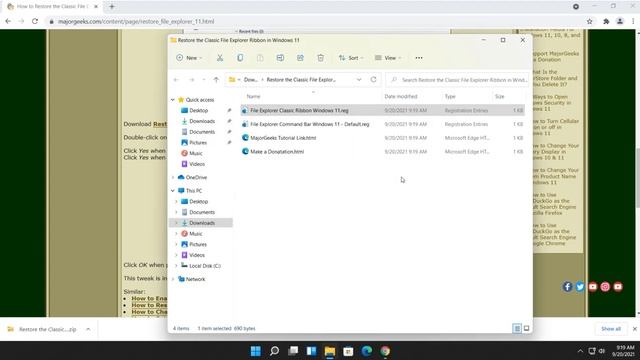Click the Rename icon in File Explorer toolbar
Image resolution: width=640 pixels, height=360 pixels.
point(280,58)
